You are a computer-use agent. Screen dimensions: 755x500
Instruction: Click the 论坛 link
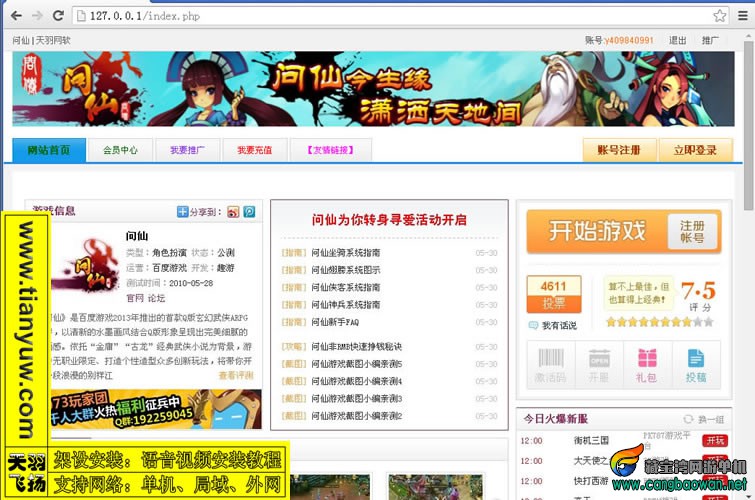(156, 298)
